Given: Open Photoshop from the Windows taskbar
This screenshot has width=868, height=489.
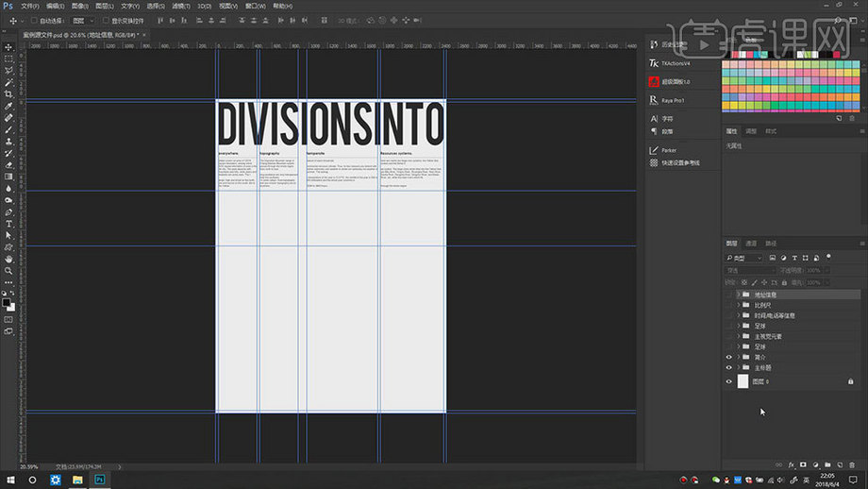Looking at the screenshot, I should [99, 480].
